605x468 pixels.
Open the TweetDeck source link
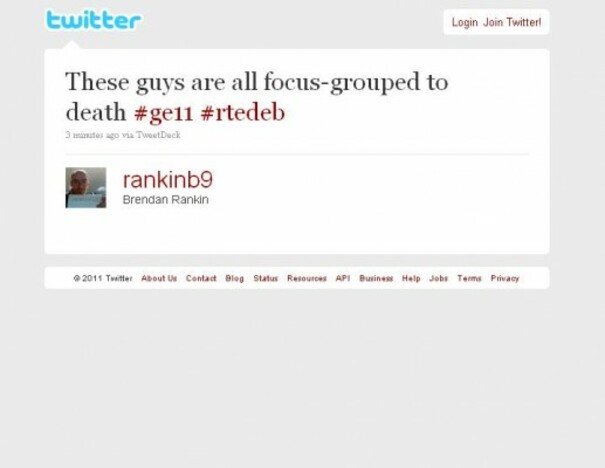point(158,135)
